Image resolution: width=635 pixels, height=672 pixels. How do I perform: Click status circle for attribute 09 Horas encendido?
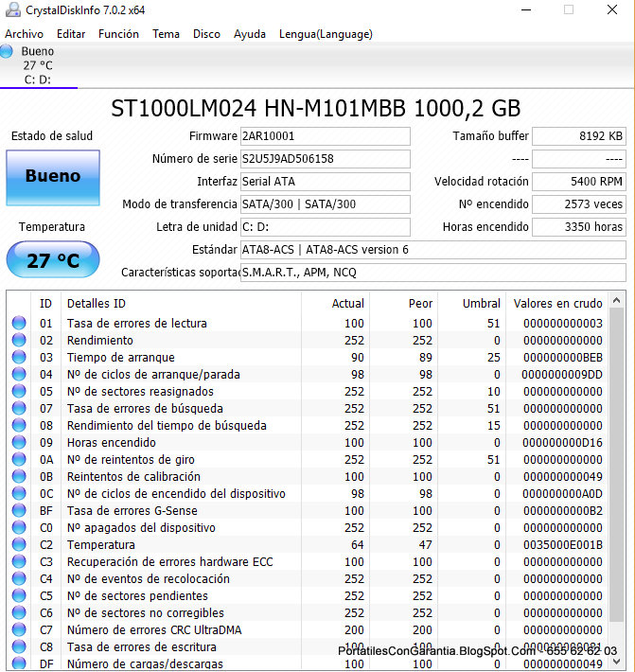pos(19,442)
